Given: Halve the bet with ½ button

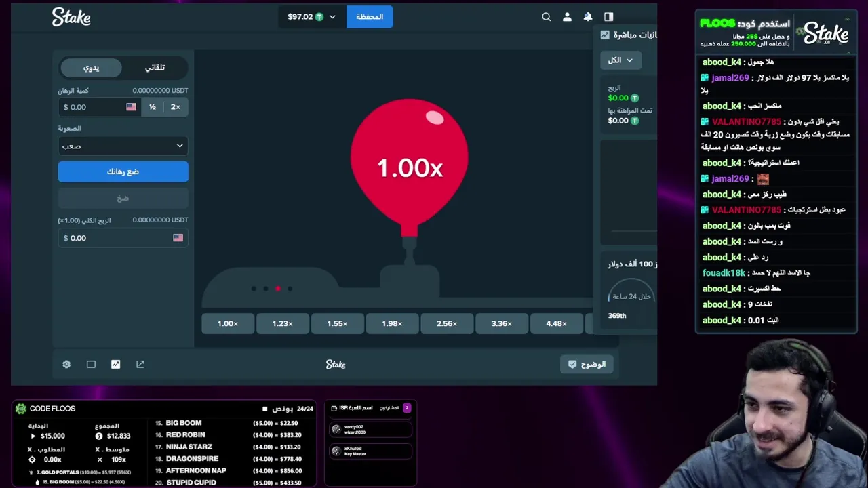Looking at the screenshot, I should pyautogui.click(x=153, y=106).
